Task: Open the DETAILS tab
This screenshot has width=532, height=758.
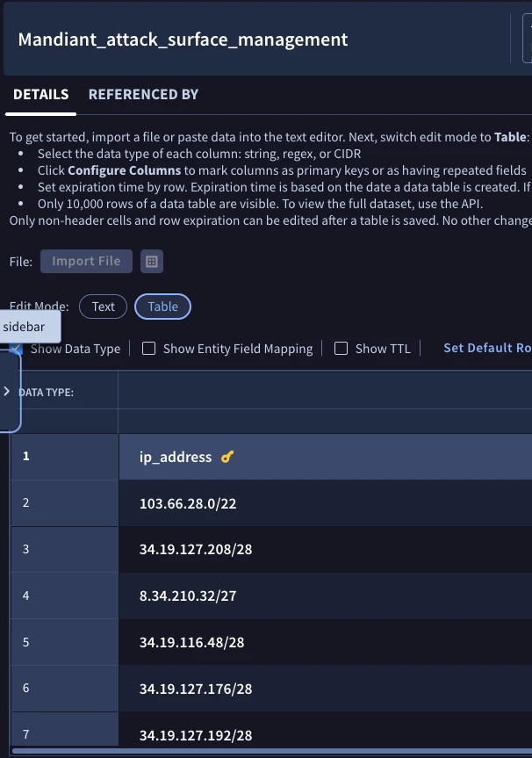Action: (x=40, y=94)
